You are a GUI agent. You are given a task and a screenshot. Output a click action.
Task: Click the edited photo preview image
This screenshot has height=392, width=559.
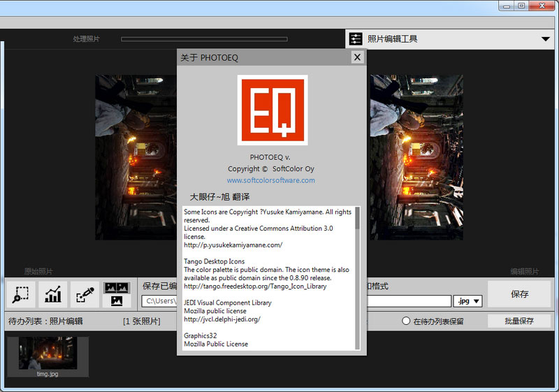416,157
